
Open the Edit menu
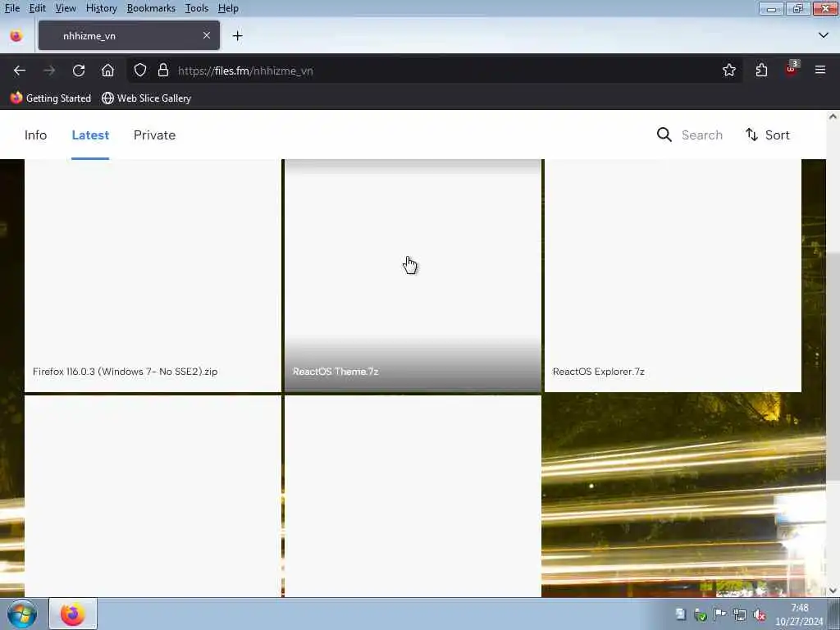(x=37, y=8)
